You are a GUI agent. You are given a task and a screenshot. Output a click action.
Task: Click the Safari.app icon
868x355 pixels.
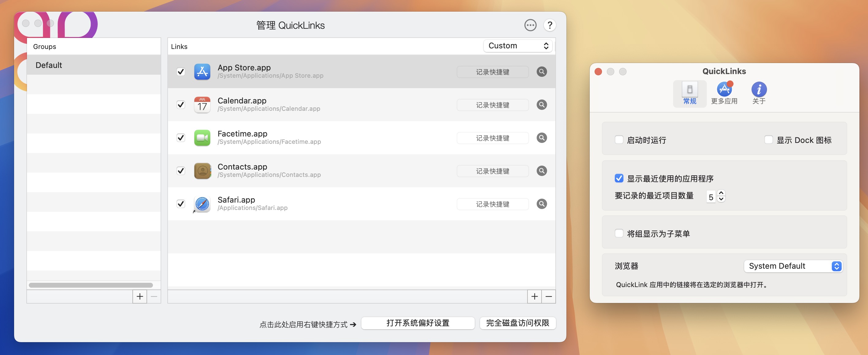tap(202, 204)
